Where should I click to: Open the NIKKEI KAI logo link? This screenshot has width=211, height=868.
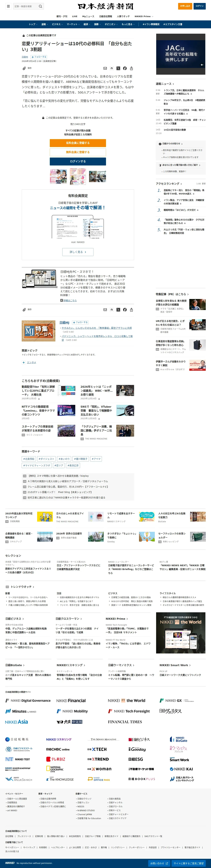pyautogui.click(x=181, y=769)
